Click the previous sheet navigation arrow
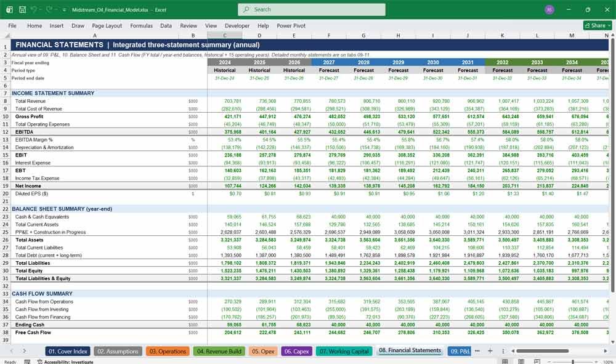Image resolution: width=616 pixels, height=364 pixels. pyautogui.click(x=11, y=350)
